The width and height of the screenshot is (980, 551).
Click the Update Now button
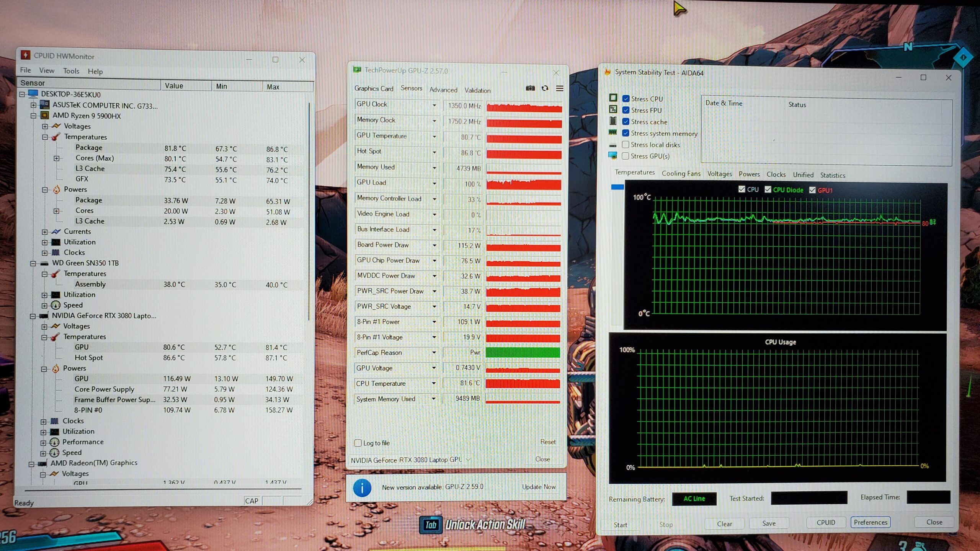(x=539, y=487)
